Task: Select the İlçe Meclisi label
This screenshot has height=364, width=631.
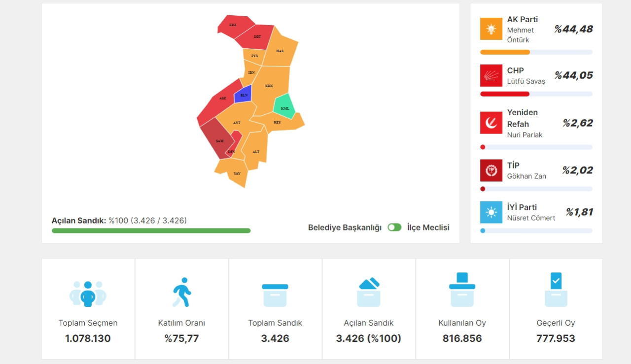Action: (x=428, y=228)
